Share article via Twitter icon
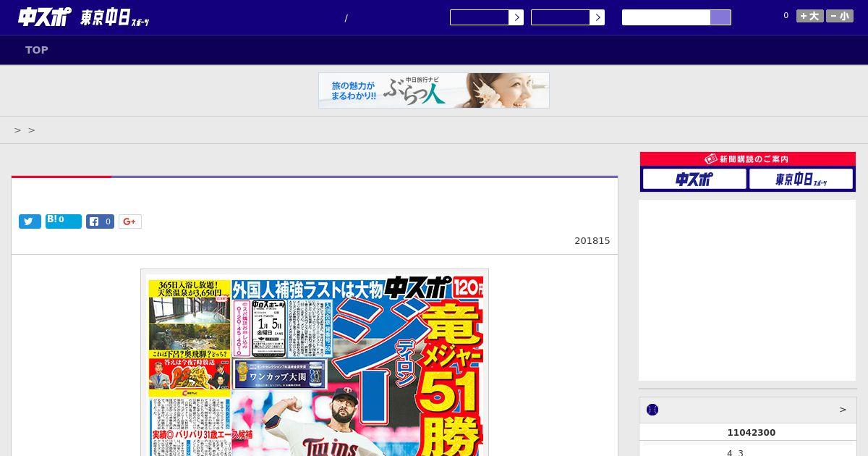The width and height of the screenshot is (868, 456). point(30,221)
